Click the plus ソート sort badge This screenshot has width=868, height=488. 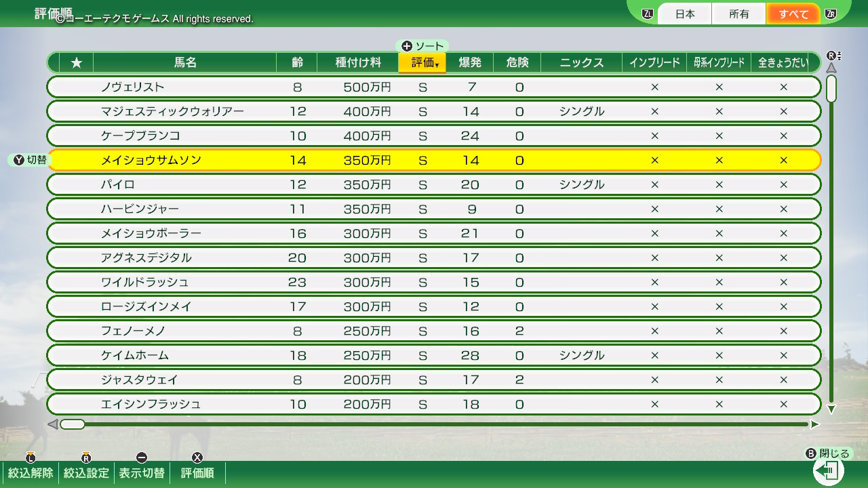tap(422, 46)
